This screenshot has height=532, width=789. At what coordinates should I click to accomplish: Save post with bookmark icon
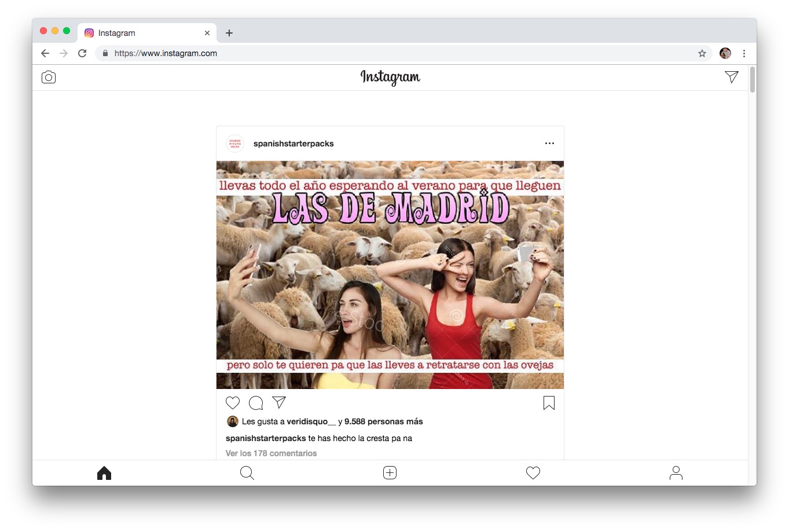[x=549, y=403]
